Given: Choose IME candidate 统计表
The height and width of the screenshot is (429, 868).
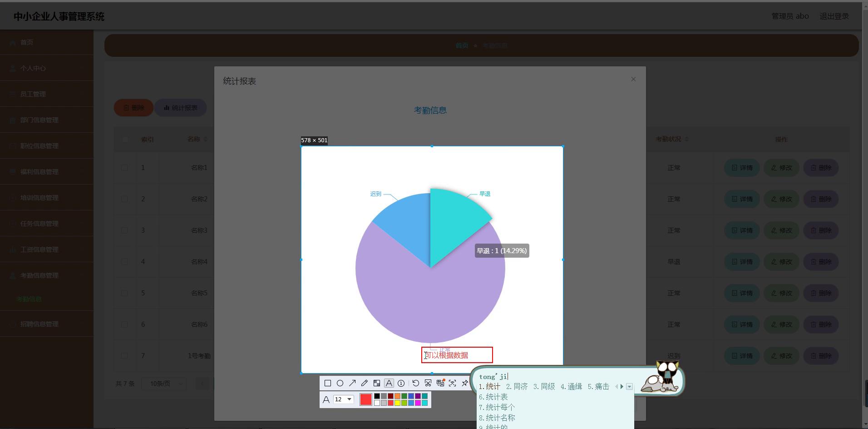Looking at the screenshot, I should [x=493, y=397].
